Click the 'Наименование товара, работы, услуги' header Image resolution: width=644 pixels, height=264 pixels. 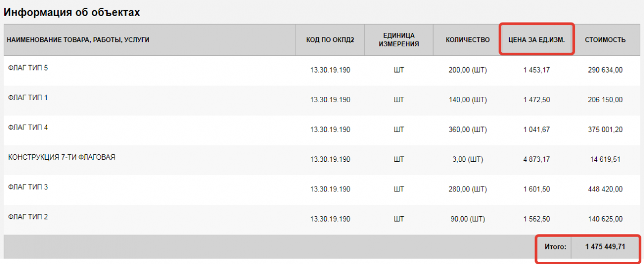78,40
